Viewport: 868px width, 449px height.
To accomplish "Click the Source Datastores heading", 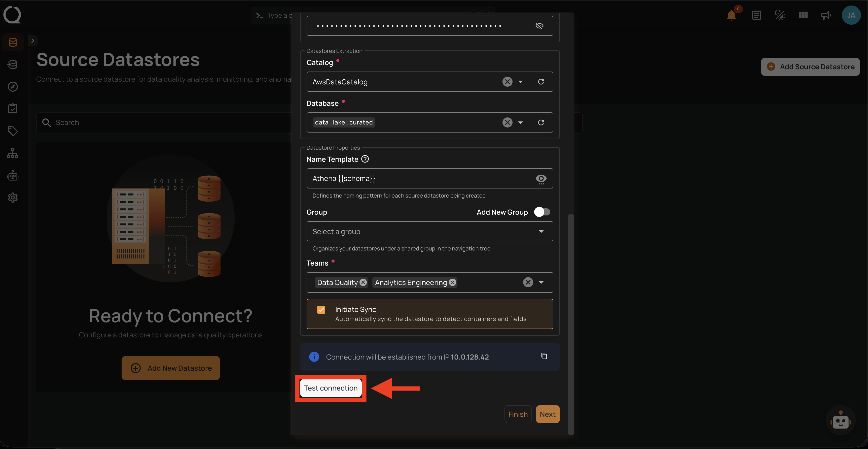I will tap(118, 60).
